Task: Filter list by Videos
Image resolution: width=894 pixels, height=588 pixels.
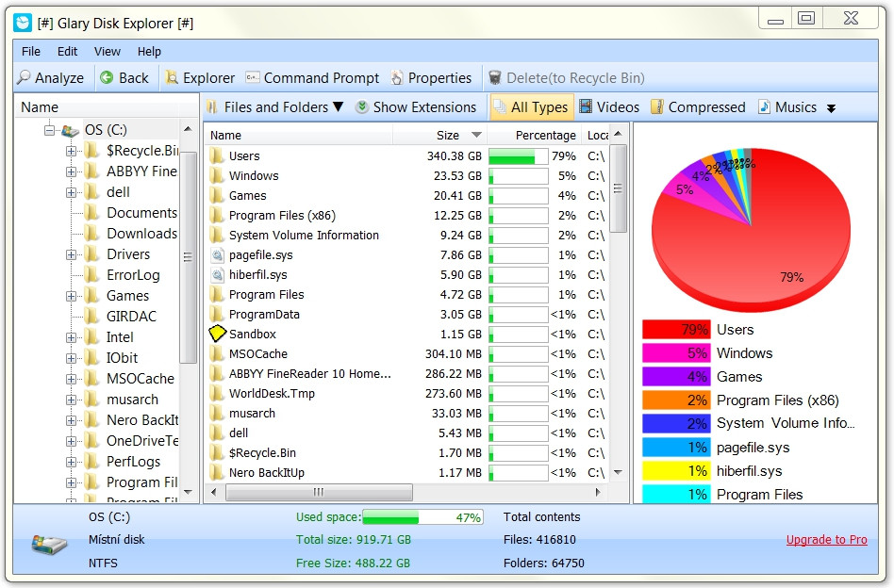Action: tap(609, 107)
